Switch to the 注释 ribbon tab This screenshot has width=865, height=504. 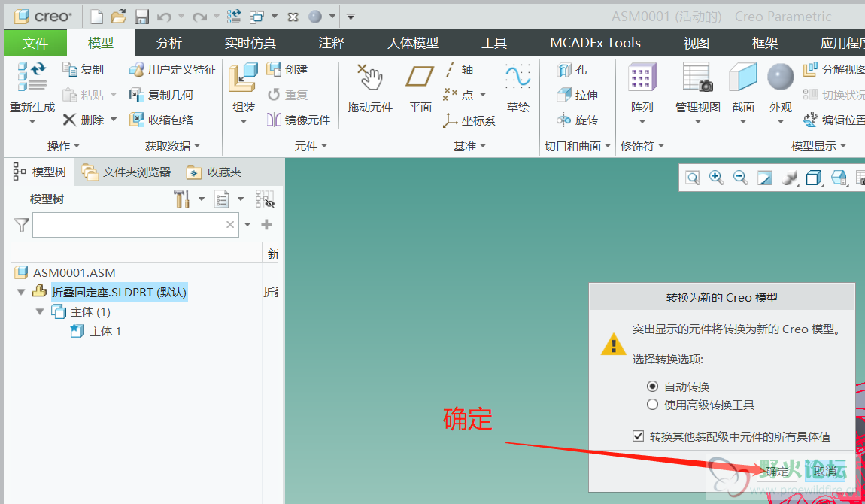click(332, 43)
